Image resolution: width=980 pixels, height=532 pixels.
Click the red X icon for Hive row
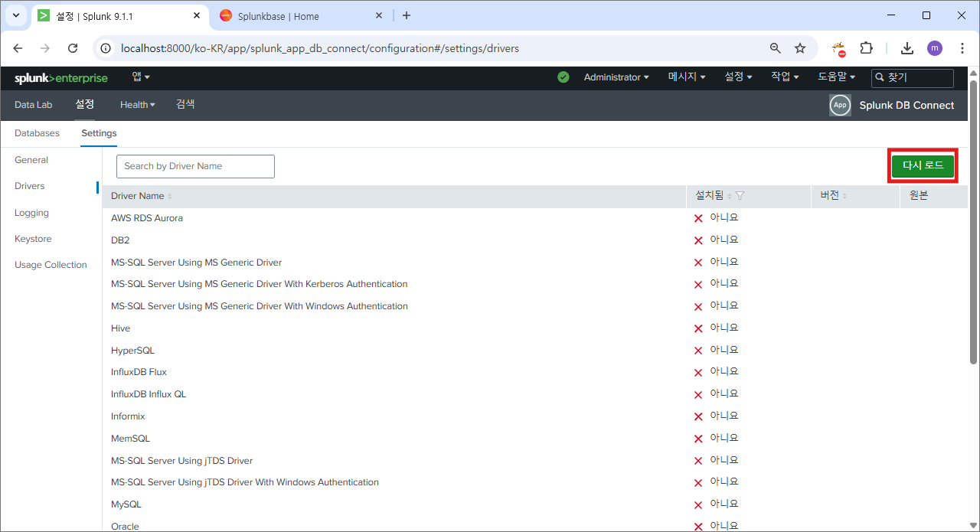pyautogui.click(x=698, y=329)
